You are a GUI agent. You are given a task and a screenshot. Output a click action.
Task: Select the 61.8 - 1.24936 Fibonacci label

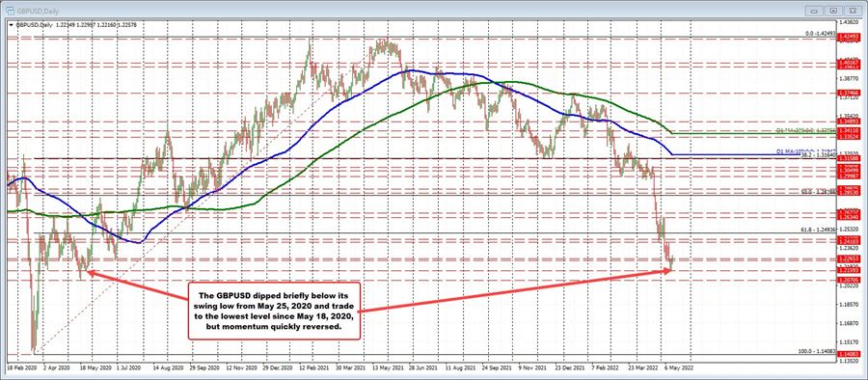[x=819, y=229]
